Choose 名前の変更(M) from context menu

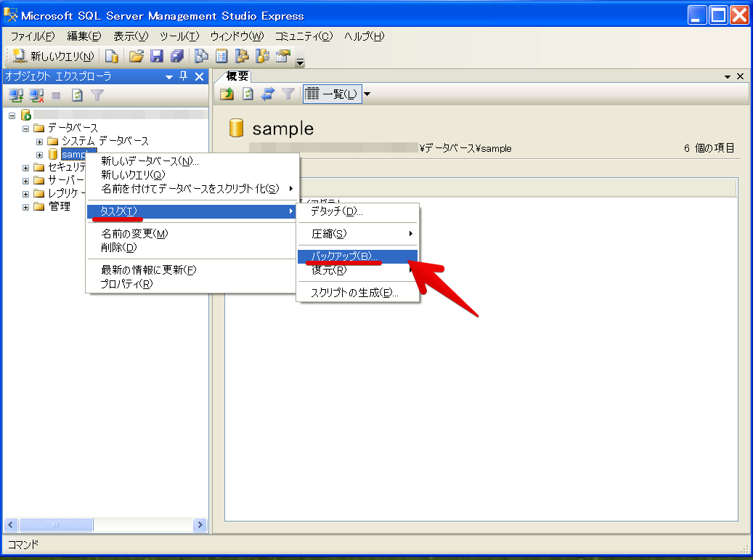[191, 233]
